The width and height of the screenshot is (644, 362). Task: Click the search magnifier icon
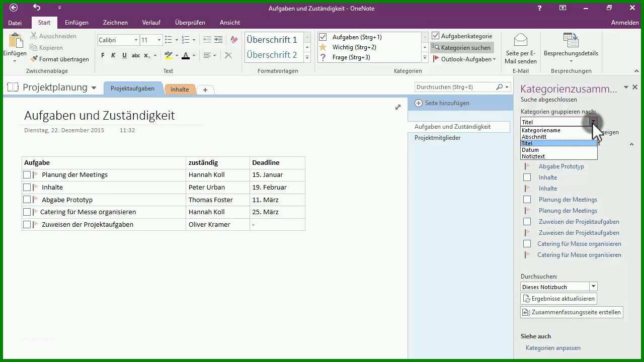pyautogui.click(x=500, y=87)
